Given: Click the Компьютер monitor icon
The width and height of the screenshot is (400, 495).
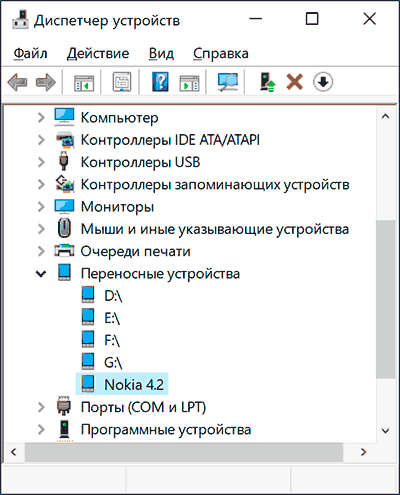Looking at the screenshot, I should tap(64, 117).
